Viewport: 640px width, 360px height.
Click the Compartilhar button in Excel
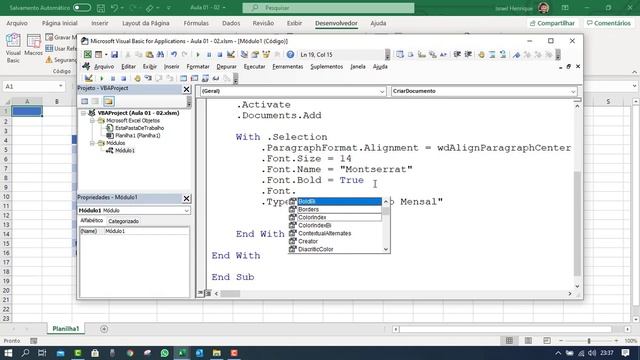(552, 23)
